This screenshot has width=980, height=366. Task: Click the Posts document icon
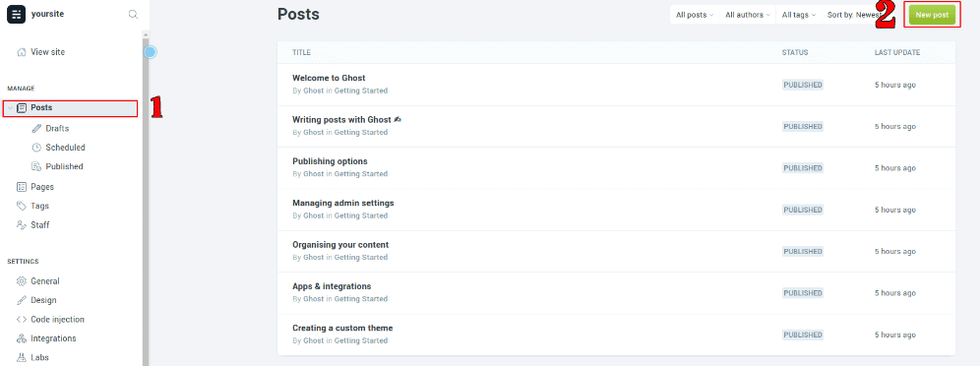click(x=22, y=108)
